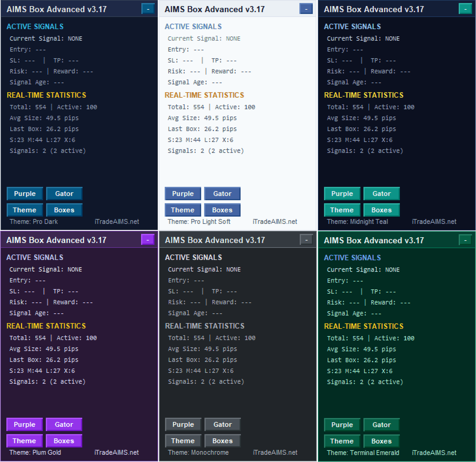Image resolution: width=476 pixels, height=462 pixels.
Task: Click Gator button in Terminal Emerald panel
Action: [x=382, y=425]
